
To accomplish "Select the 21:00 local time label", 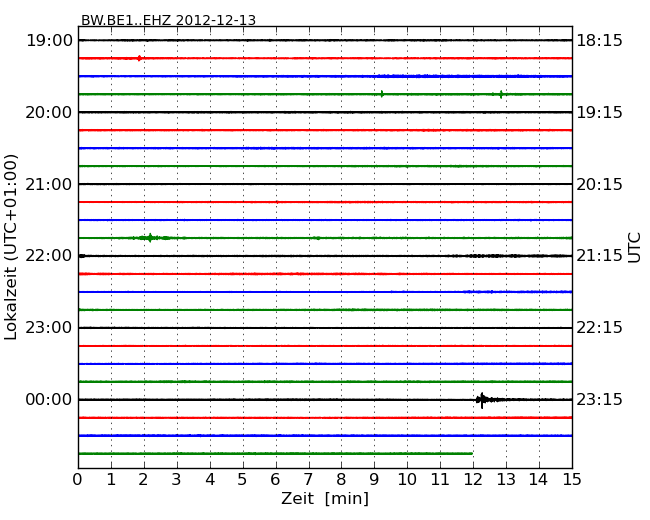I will (49, 184).
